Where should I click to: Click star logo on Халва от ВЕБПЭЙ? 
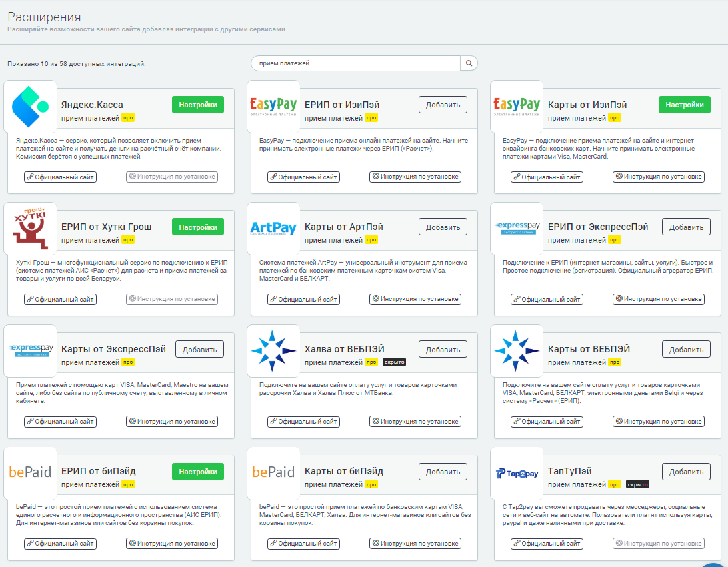pos(273,351)
